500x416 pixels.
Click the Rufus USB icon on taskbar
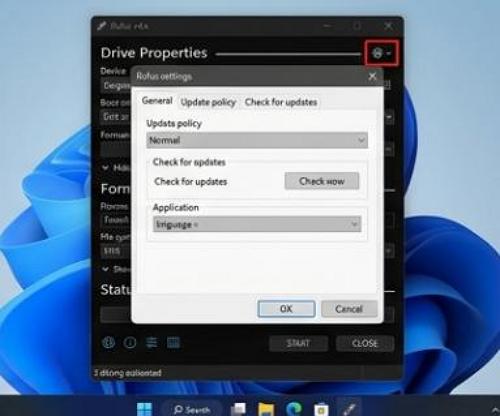(x=349, y=409)
